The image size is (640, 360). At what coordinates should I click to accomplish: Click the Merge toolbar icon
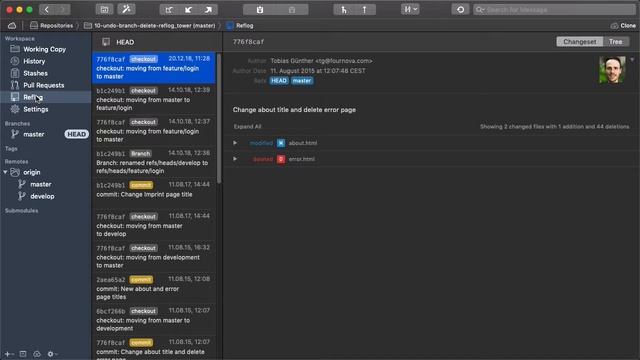point(344,9)
